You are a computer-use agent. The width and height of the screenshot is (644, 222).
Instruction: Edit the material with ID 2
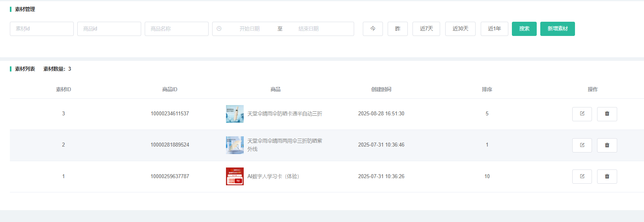pyautogui.click(x=582, y=145)
